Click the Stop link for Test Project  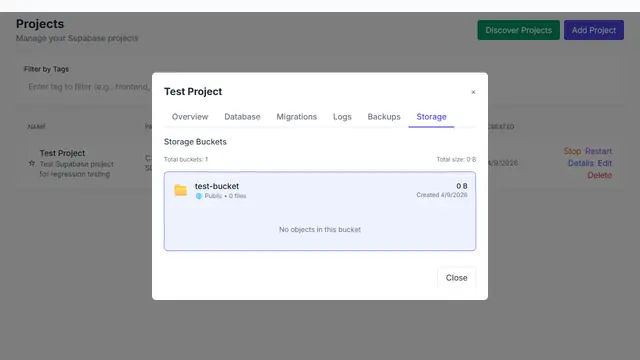572,151
